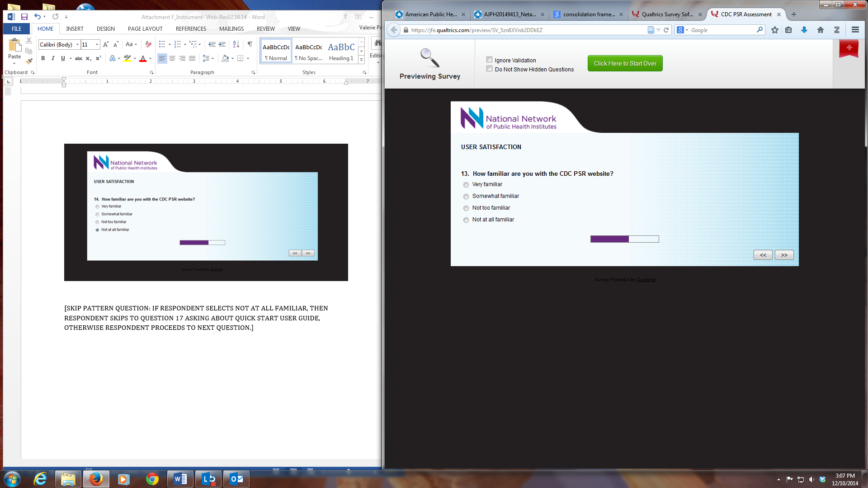Save the Word document

click(24, 17)
